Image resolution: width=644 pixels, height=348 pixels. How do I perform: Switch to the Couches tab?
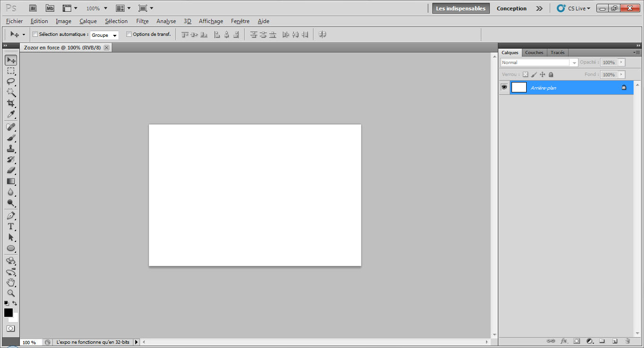tap(534, 52)
